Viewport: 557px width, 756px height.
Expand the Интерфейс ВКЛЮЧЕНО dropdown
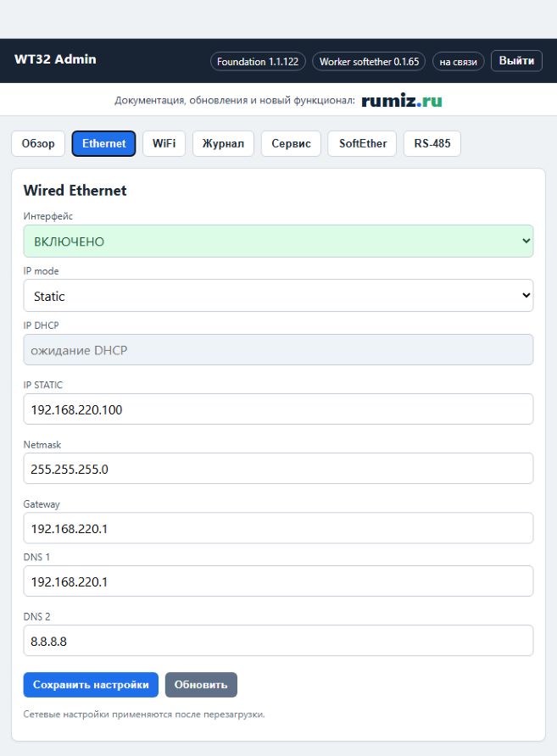click(x=278, y=241)
